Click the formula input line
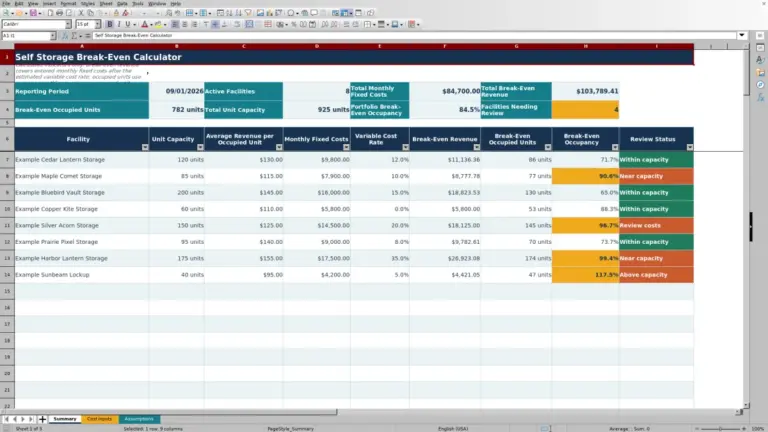Screen dimensions: 768x432 tap(414, 35)
